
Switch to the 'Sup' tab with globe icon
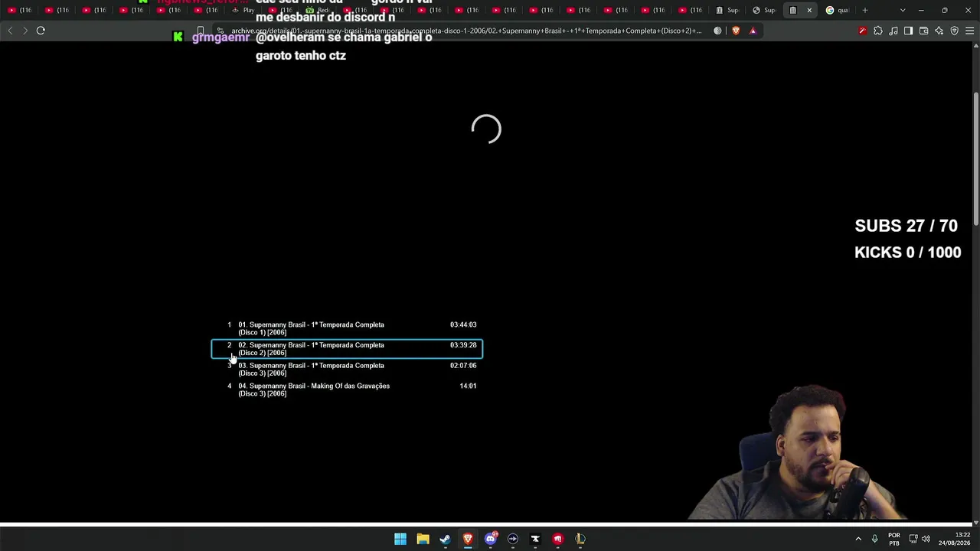coord(764,10)
